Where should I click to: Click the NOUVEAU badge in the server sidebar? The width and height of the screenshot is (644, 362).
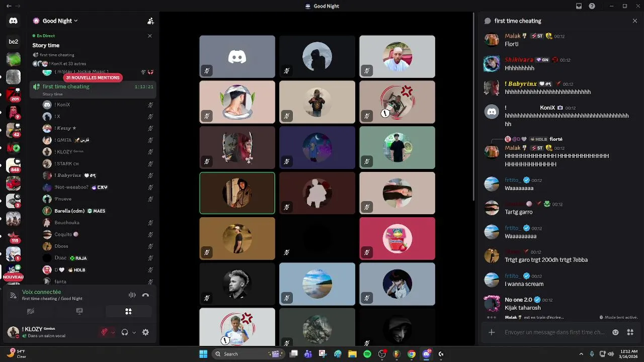13,277
